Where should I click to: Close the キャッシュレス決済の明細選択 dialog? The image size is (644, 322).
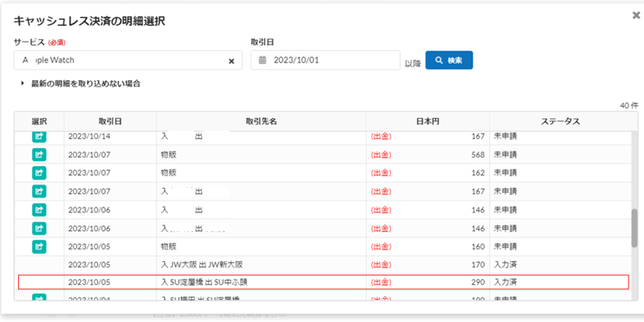636,15
